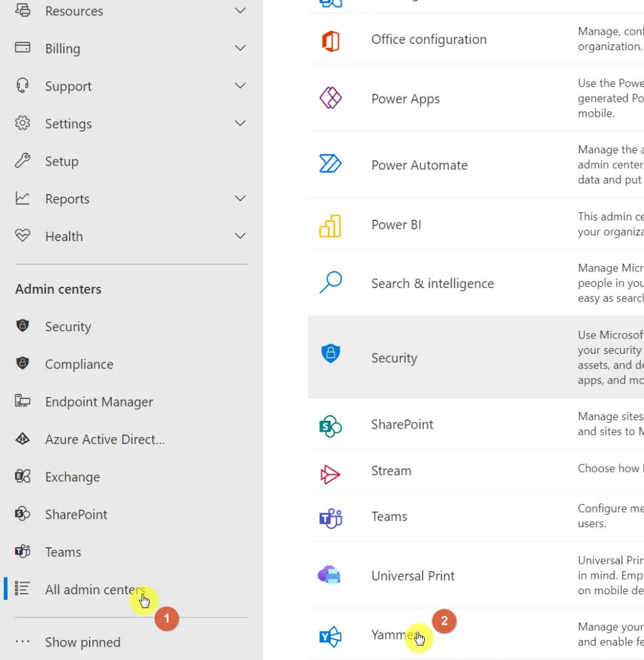This screenshot has height=660, width=644.
Task: Expand the Support menu chevron
Action: pyautogui.click(x=240, y=86)
